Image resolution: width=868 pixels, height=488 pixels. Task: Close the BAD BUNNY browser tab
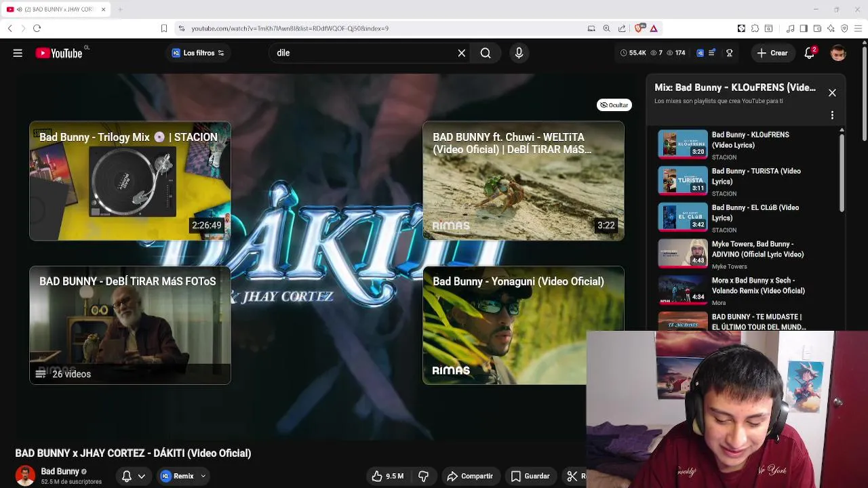pyautogui.click(x=103, y=9)
